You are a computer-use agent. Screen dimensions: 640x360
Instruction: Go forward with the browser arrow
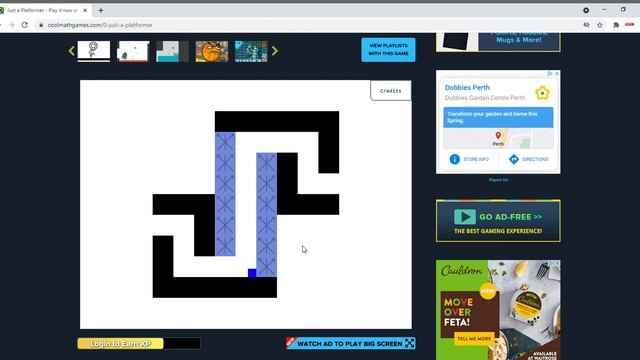pos(11,25)
